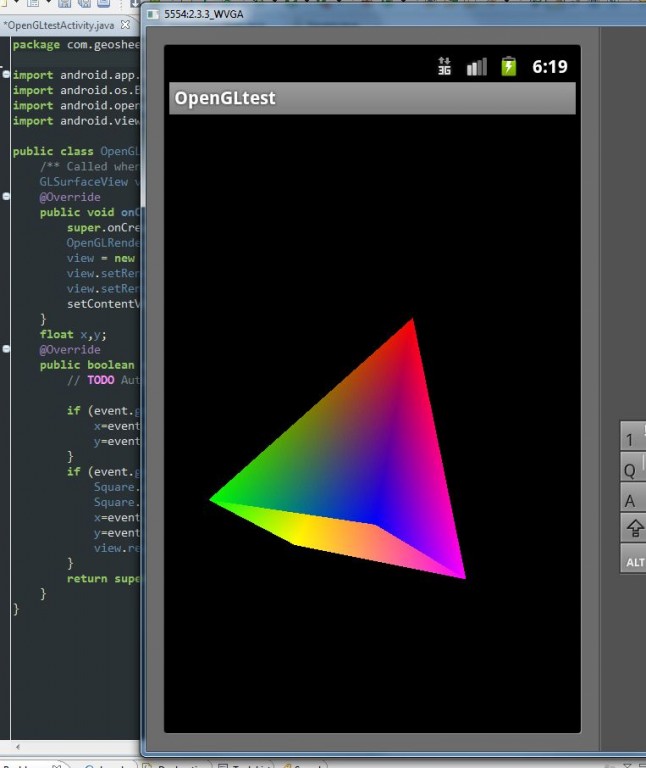Screen dimensions: 646x768
Task: Tap the signal strength bars icon in the emulator
Action: (x=477, y=67)
